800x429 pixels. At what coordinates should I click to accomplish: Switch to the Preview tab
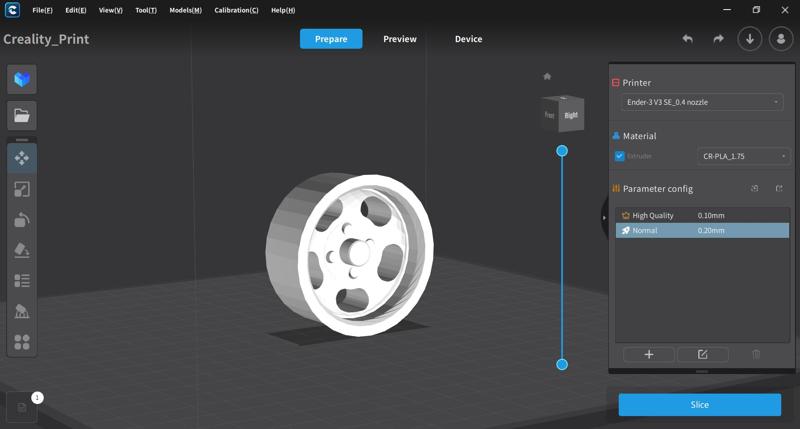[400, 39]
